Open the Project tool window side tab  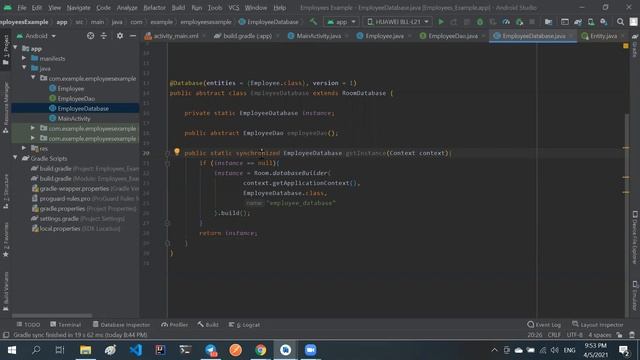(6, 49)
